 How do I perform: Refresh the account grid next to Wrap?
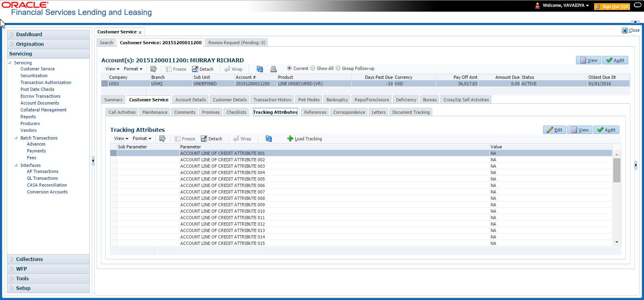tap(260, 69)
